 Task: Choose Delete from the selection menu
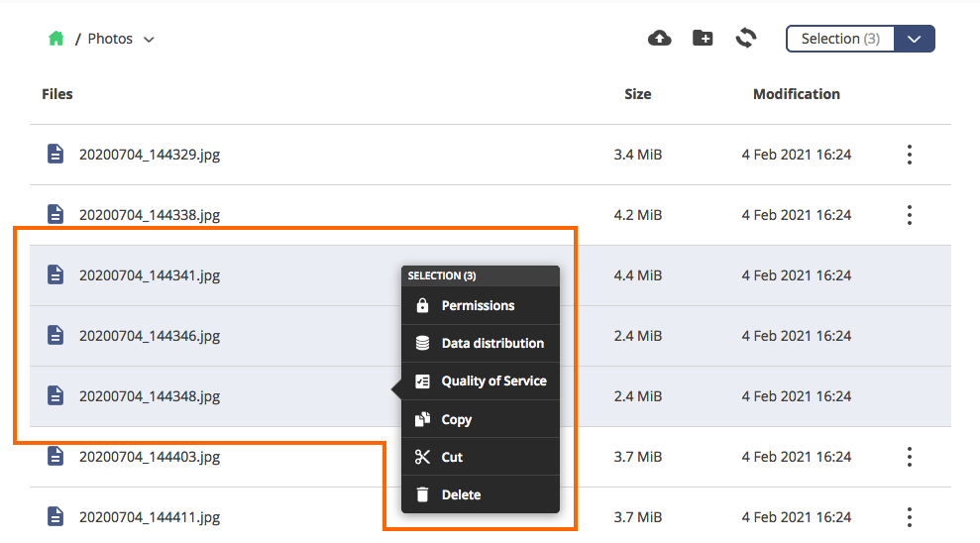click(480, 494)
